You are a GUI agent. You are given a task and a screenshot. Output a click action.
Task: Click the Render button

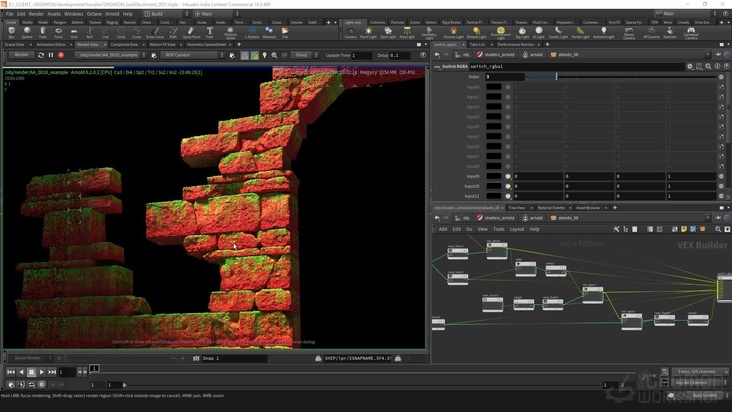click(x=22, y=55)
